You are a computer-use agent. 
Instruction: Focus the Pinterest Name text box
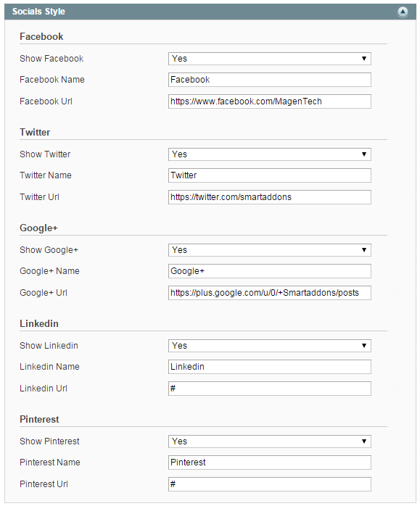270,463
